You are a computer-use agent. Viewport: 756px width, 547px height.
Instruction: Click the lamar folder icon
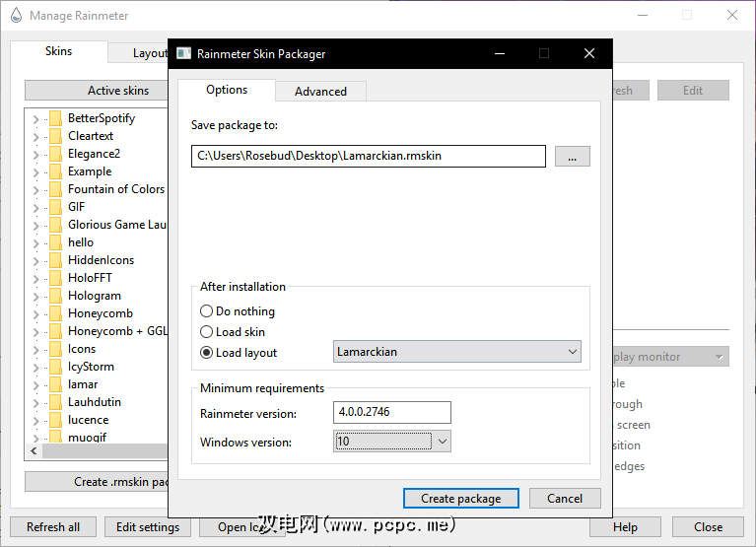pyautogui.click(x=56, y=384)
